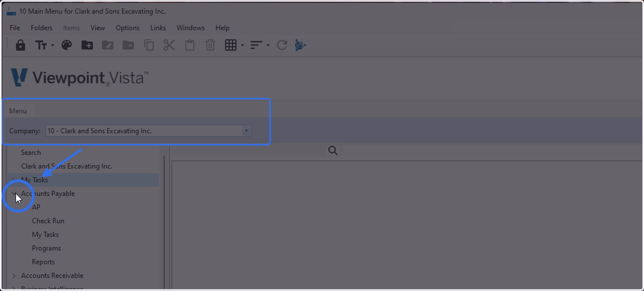Click the copy icon in toolbar

click(x=149, y=46)
